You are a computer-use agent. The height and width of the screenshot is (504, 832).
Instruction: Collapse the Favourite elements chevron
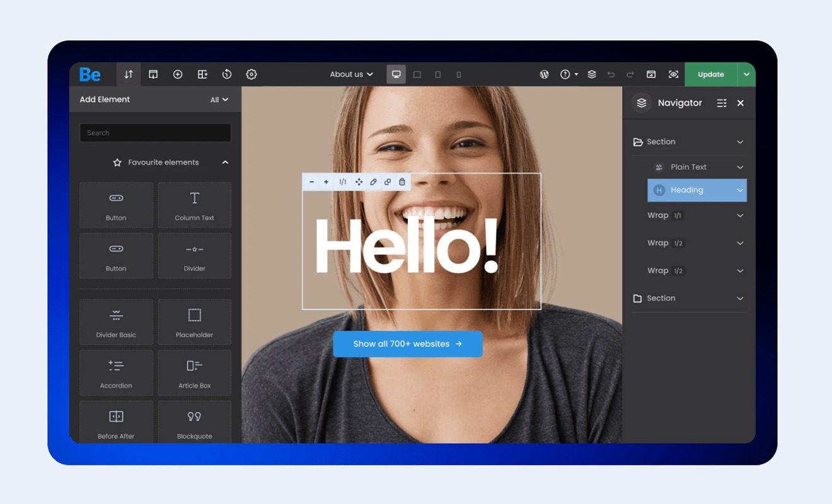pyautogui.click(x=225, y=163)
